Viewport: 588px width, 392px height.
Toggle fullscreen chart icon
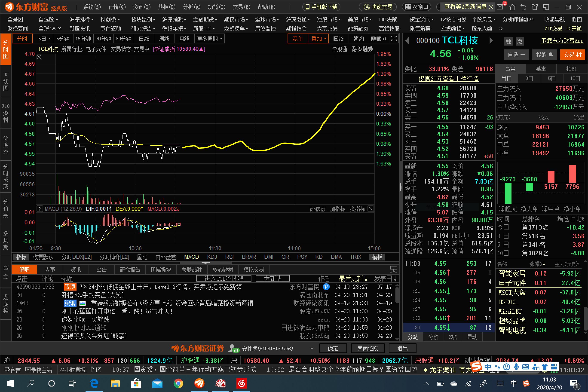[394, 38]
